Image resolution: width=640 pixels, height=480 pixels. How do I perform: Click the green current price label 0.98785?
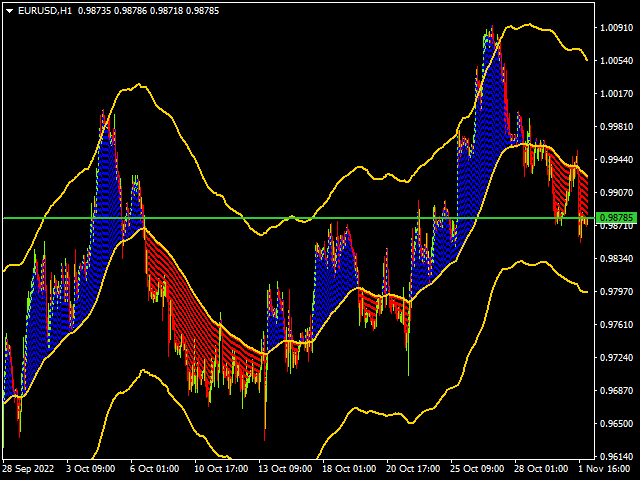point(616,218)
